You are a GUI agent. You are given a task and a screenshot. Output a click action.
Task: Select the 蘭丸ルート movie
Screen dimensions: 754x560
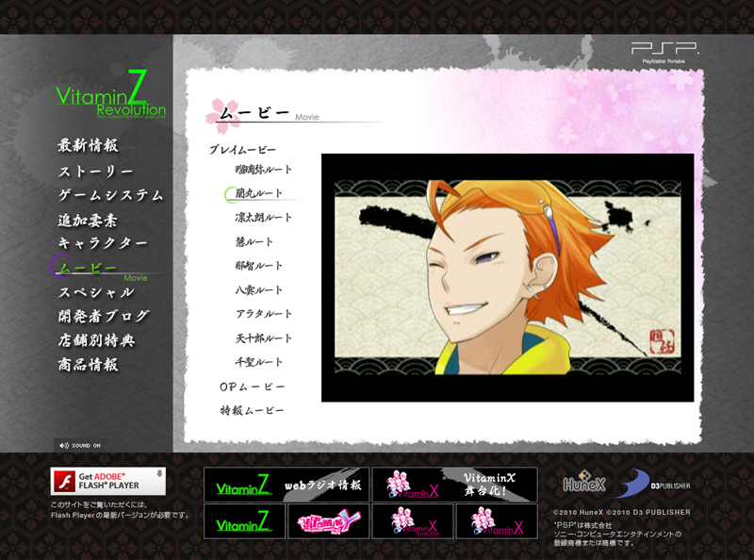(x=258, y=193)
